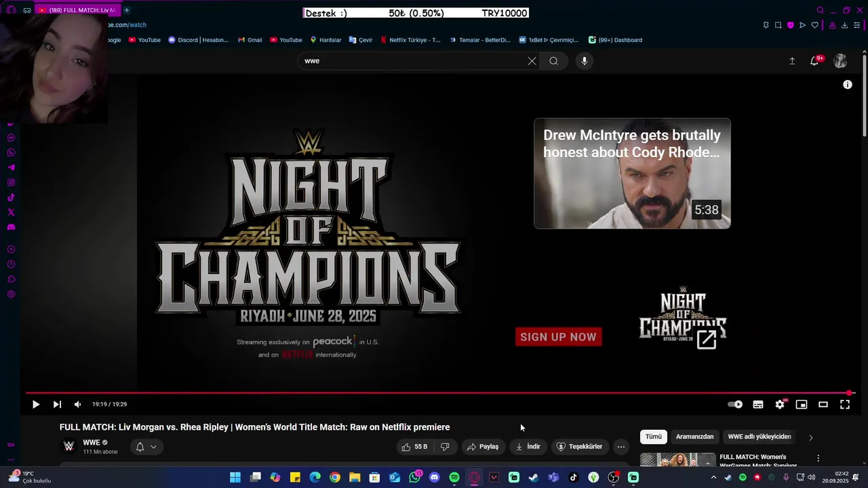
Task: Click the pin icon in address bar
Action: pos(766,25)
